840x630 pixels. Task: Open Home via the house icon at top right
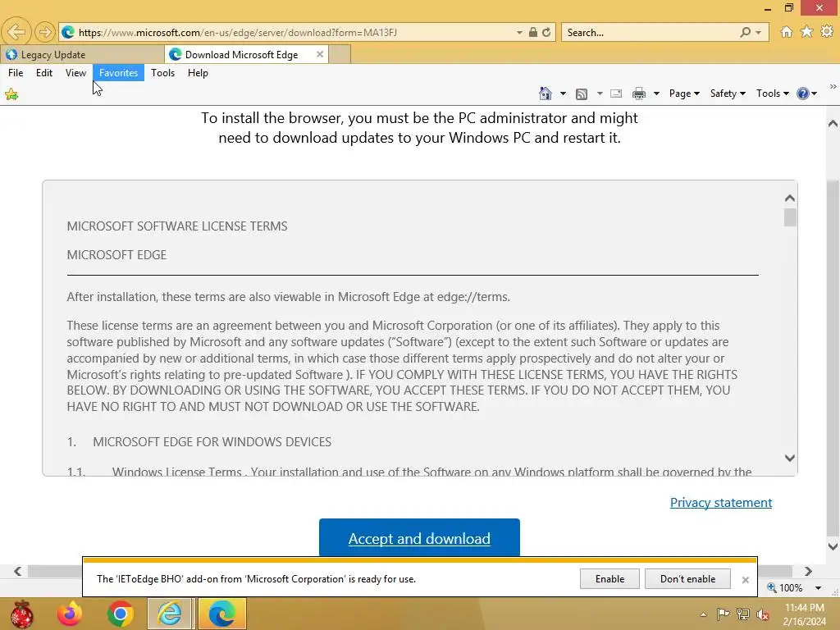tap(787, 32)
